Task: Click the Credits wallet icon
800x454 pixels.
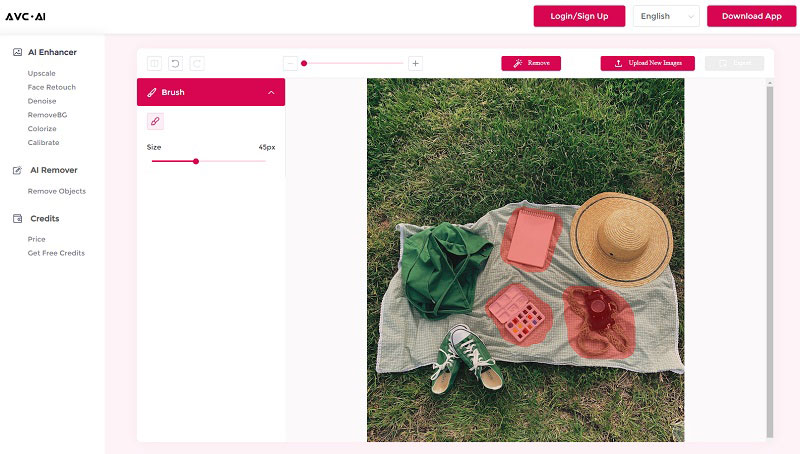Action: (x=17, y=218)
